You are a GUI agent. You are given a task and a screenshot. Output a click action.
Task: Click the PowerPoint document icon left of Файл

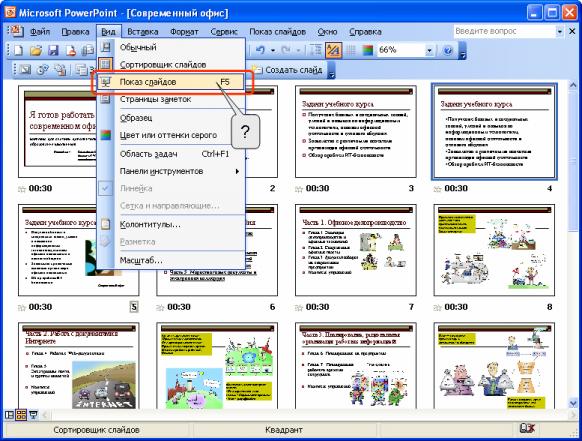pyautogui.click(x=16, y=32)
